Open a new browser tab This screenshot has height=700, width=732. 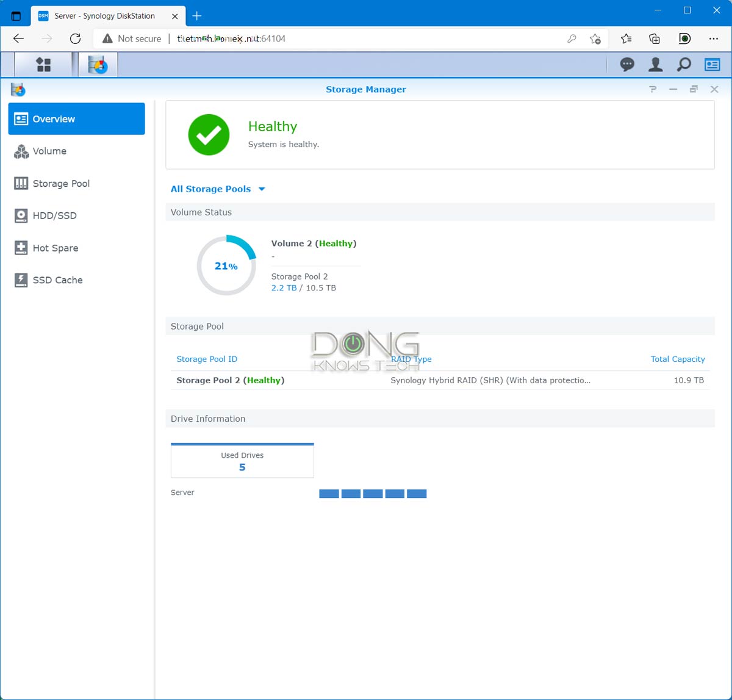196,16
